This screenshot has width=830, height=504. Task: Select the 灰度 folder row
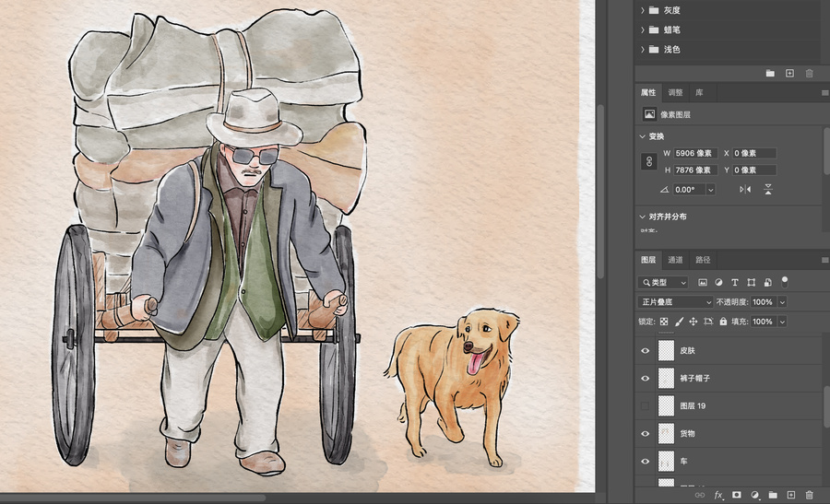point(729,10)
